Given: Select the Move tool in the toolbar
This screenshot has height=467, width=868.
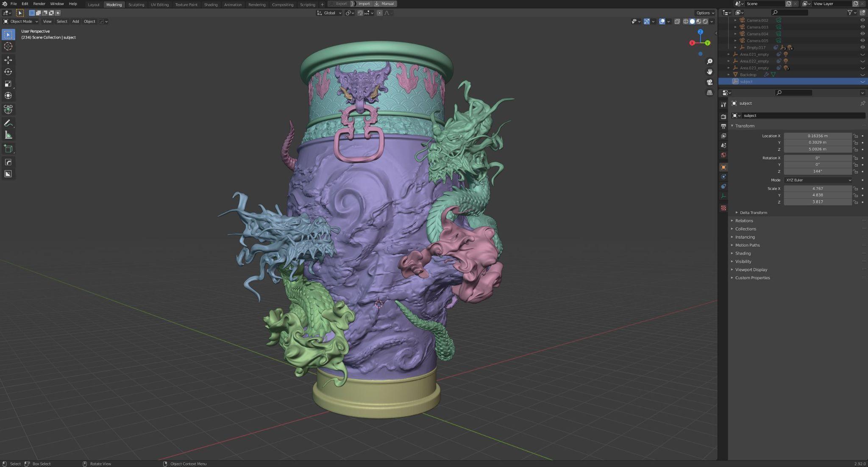Looking at the screenshot, I should (x=8, y=60).
